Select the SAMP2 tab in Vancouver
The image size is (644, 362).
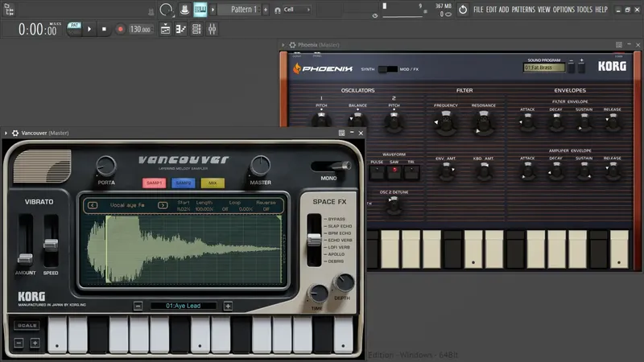tap(184, 183)
